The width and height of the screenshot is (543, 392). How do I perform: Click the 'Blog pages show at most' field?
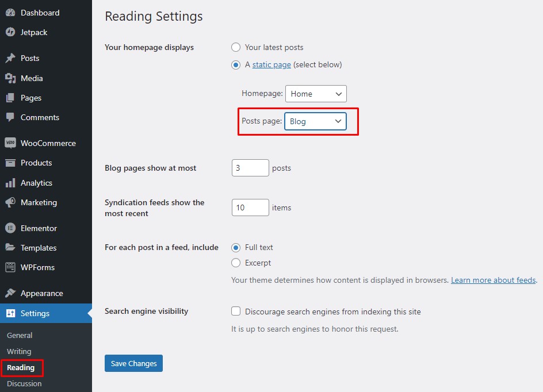pos(250,168)
